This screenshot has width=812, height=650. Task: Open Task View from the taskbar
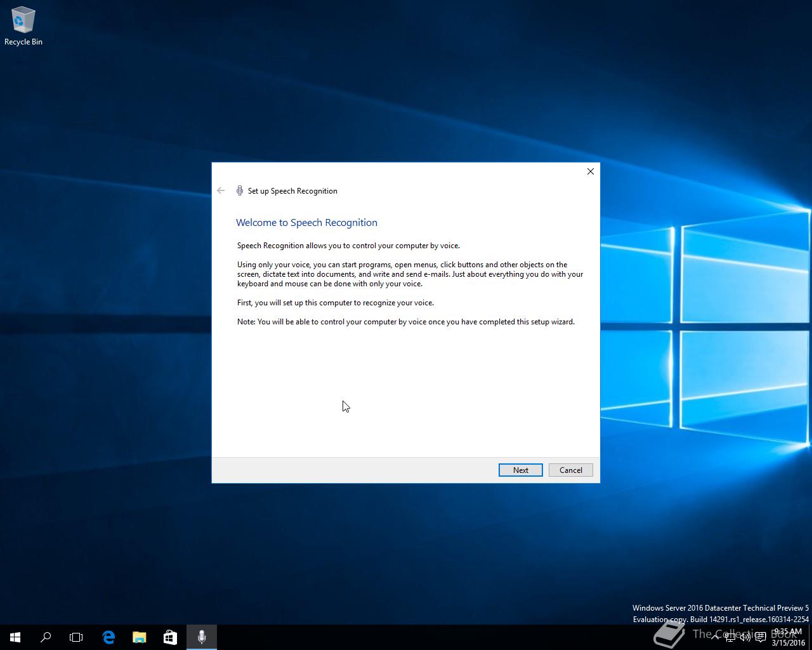(76, 637)
